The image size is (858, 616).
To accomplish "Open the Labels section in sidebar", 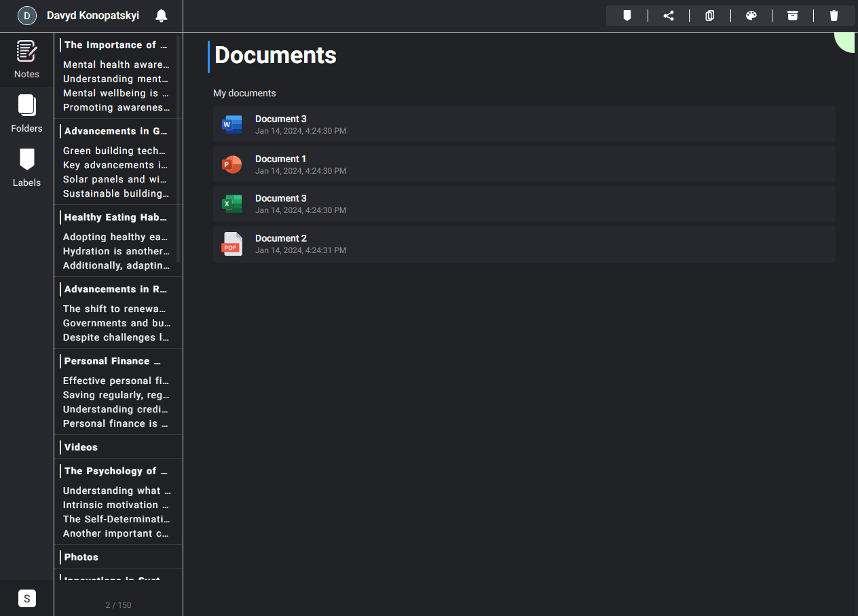I will click(x=26, y=168).
